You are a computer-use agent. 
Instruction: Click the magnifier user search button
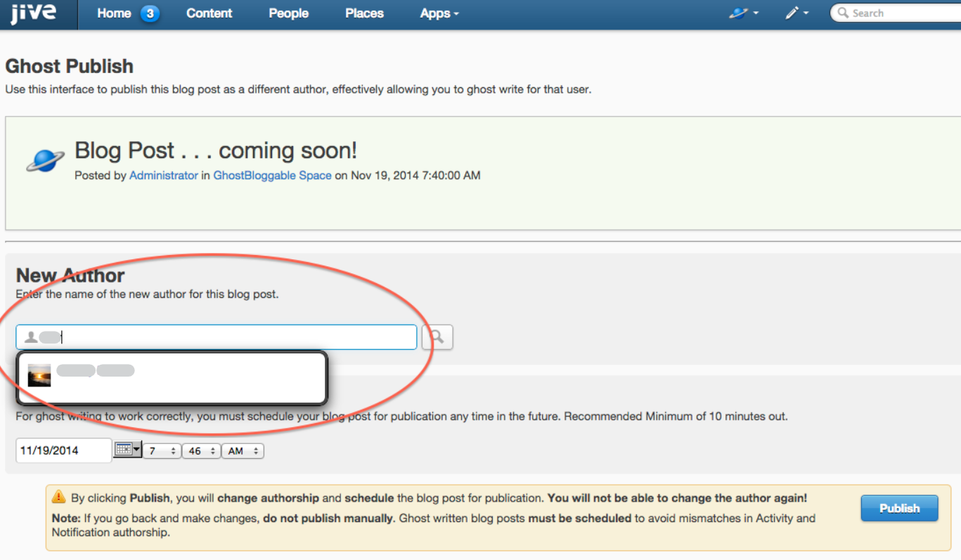[x=437, y=337]
